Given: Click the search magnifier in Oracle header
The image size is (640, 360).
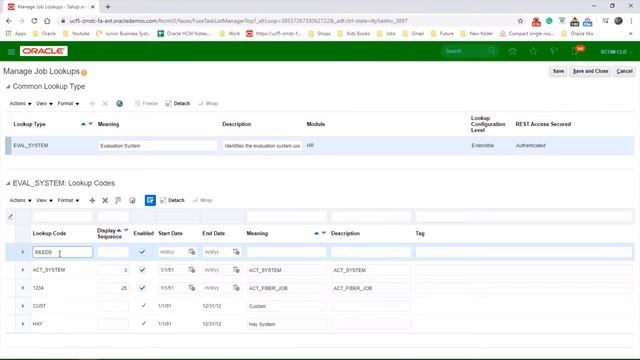Looking at the screenshot, I should (x=492, y=51).
